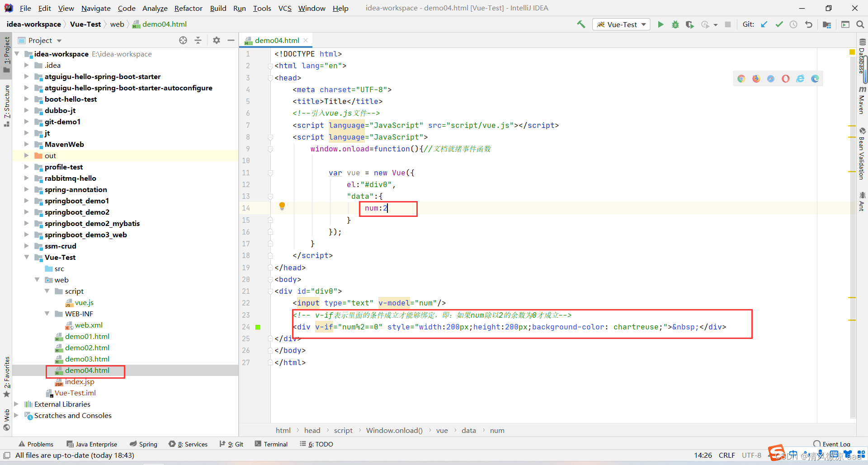Click the yellow inspection indicator top-right of editor

(x=852, y=52)
